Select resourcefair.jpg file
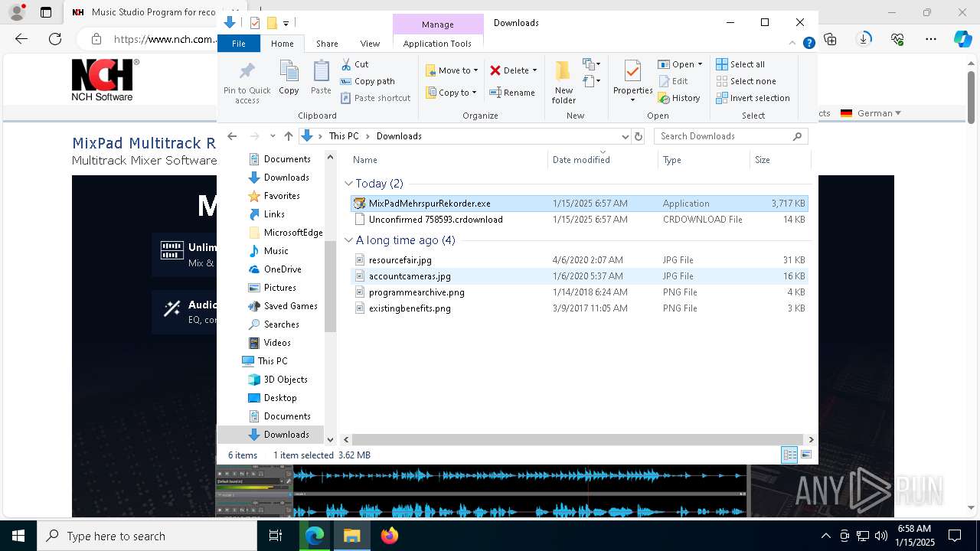The image size is (980, 551). 579,260
